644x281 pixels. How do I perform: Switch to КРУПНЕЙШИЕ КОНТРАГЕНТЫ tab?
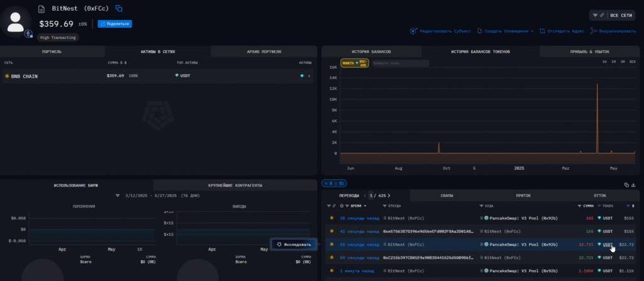tap(235, 185)
